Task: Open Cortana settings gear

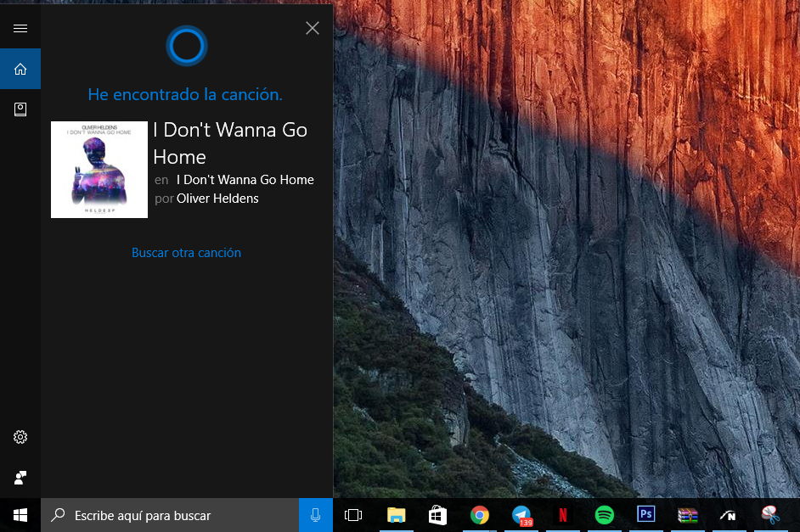Action: tap(20, 437)
